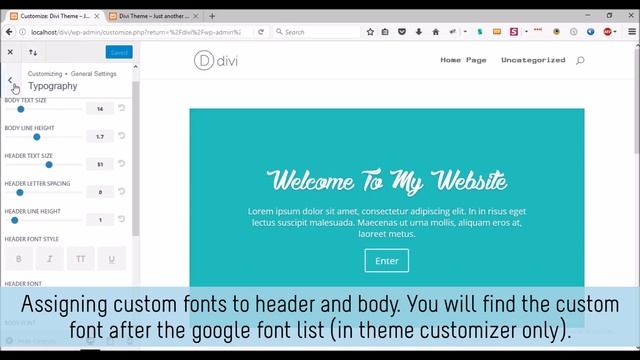Open the browser hamburger menu
This screenshot has height=360, width=640.
[x=632, y=32]
